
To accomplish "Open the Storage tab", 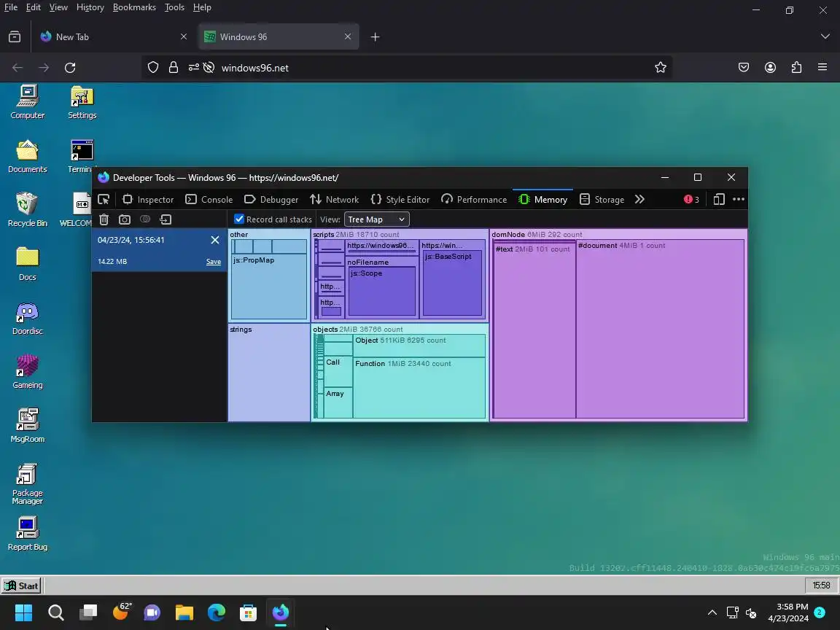I will (x=602, y=199).
